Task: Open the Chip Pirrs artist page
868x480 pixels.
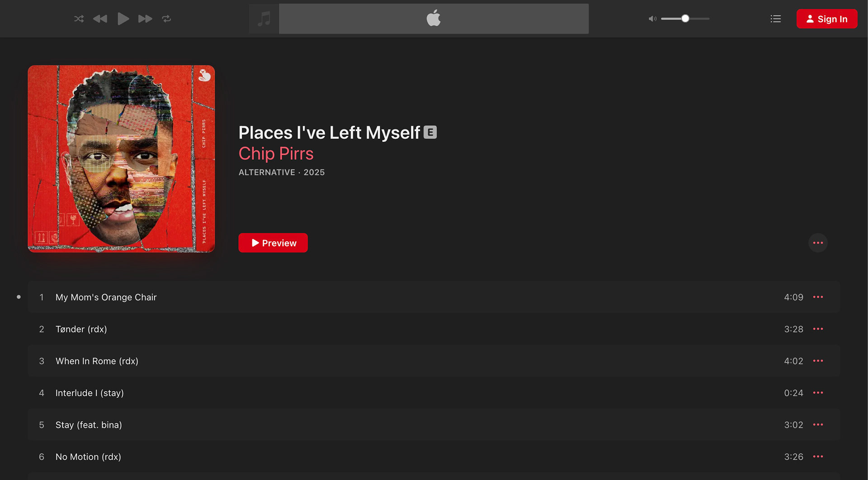Action: click(x=276, y=153)
